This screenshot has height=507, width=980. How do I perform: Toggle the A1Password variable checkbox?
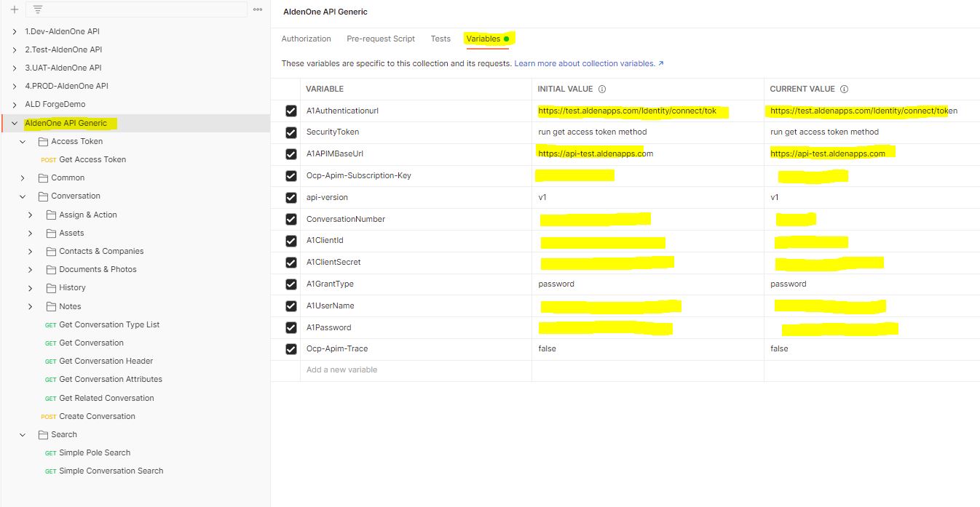coord(291,327)
